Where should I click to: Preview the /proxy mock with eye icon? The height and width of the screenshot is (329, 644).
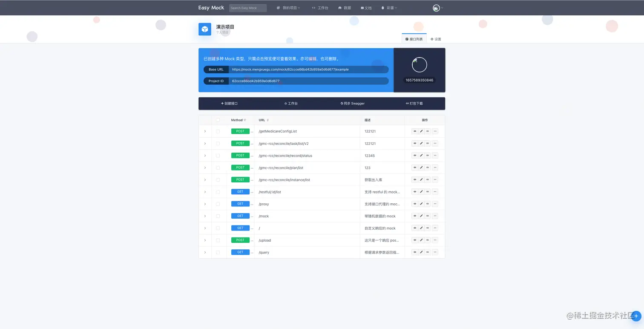click(x=415, y=204)
